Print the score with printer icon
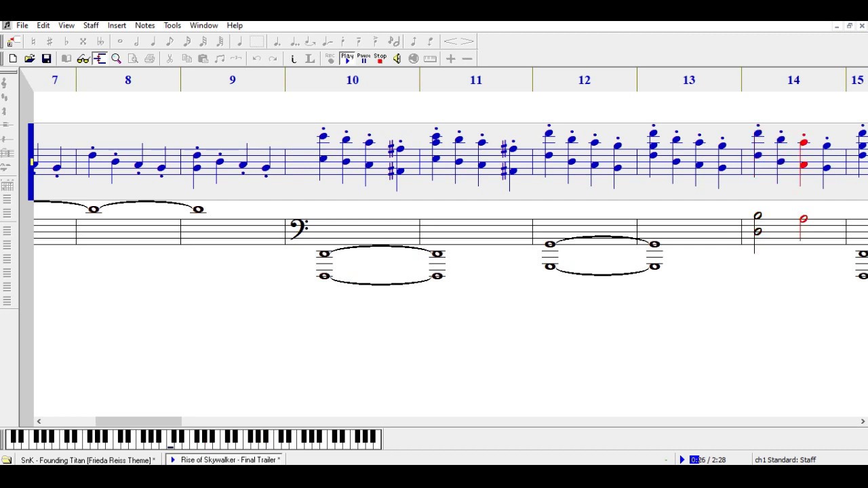The width and height of the screenshot is (868, 488). point(149,59)
